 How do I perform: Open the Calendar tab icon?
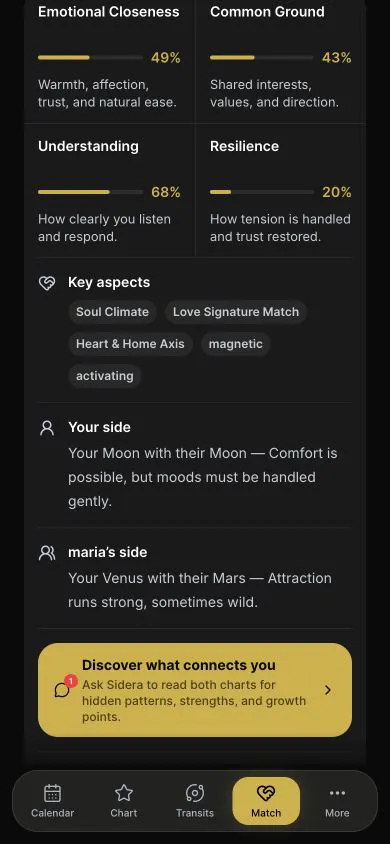point(52,793)
